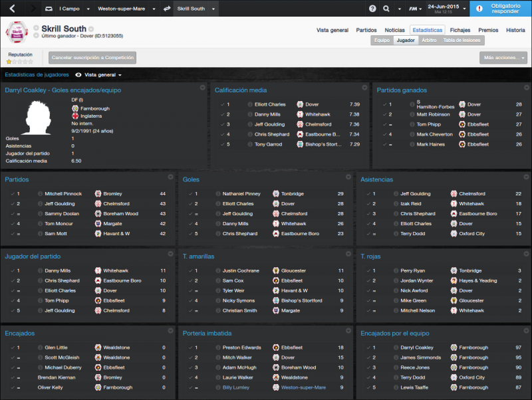This screenshot has width=532, height=400.
Task: Toggle checkmark on James Simmonds row
Action: coord(368,357)
